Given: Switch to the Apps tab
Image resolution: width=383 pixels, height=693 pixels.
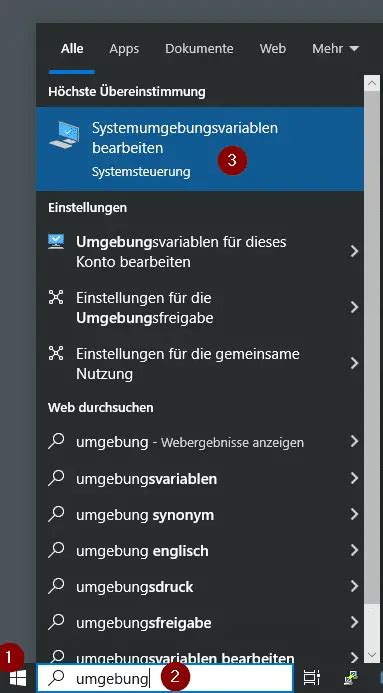Looking at the screenshot, I should (124, 49).
